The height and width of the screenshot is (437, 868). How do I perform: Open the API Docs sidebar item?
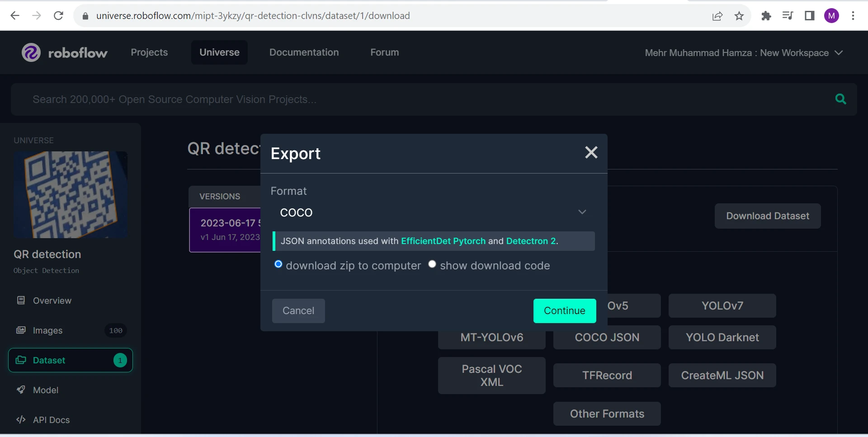(51, 420)
